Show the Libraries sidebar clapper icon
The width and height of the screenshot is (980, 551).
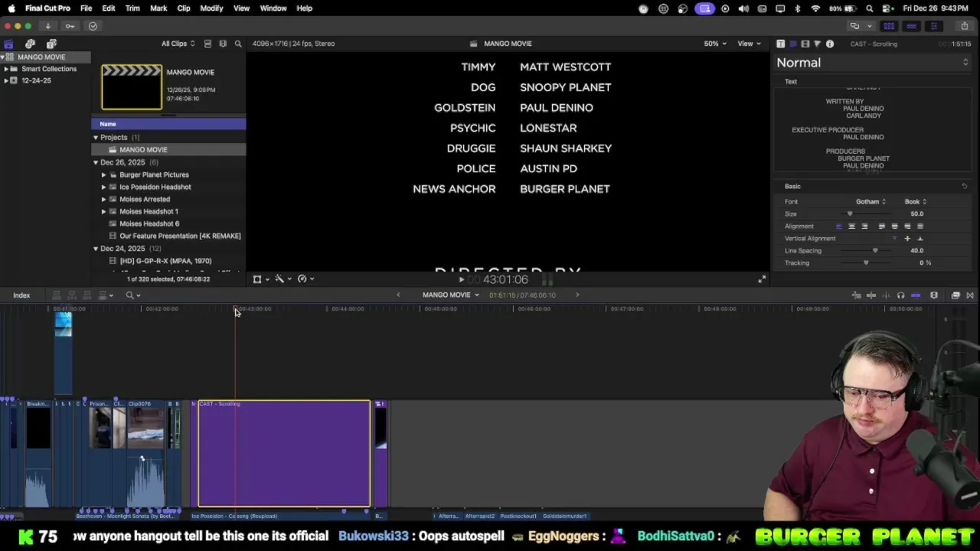pos(8,44)
